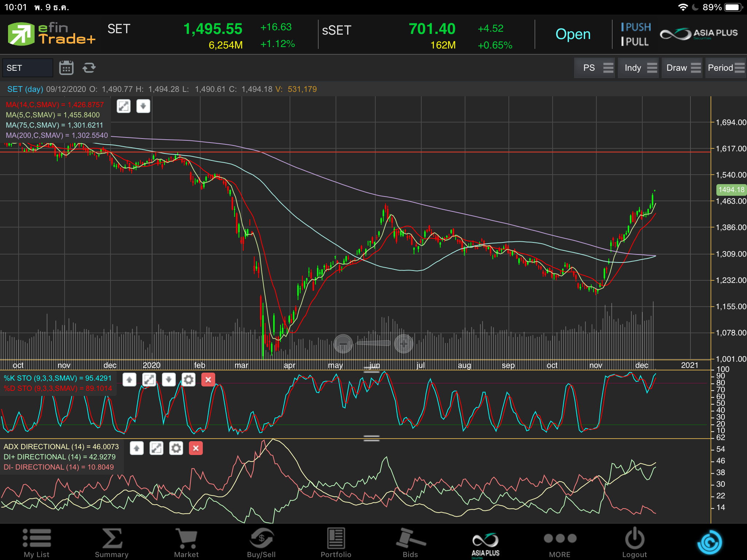Viewport: 747px width, 560px height.
Task: Close the ADX Directional indicator panel
Action: 196,448
